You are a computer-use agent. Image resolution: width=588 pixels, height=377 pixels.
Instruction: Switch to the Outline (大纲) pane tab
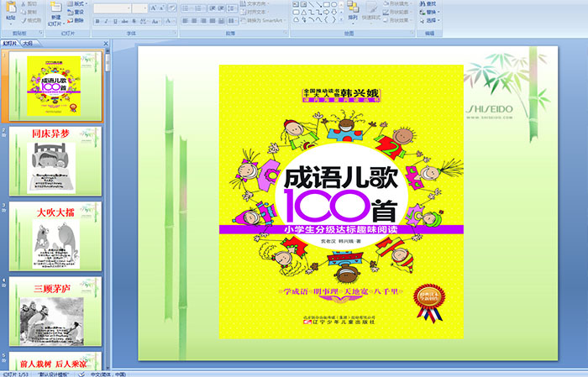(29, 44)
